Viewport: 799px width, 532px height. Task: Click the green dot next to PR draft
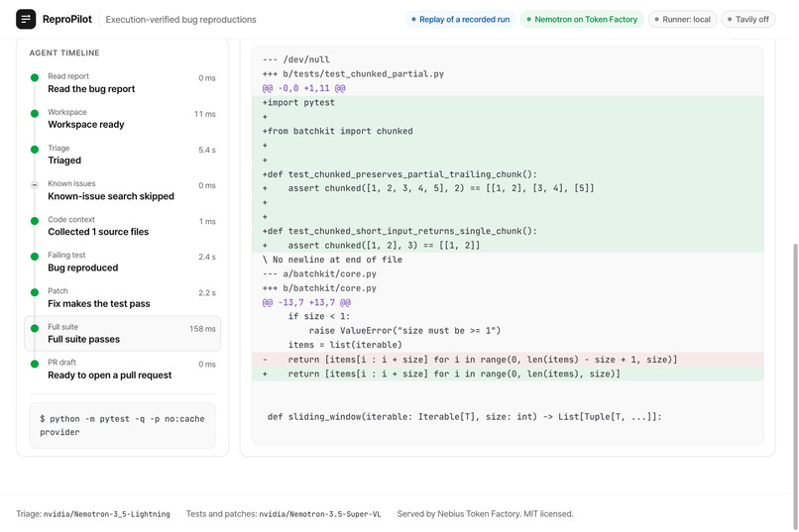(35, 364)
